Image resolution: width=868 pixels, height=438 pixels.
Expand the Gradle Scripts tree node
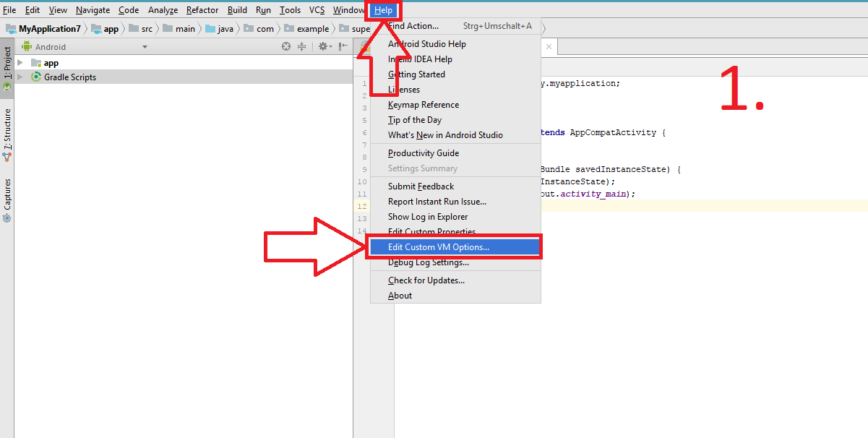tap(20, 77)
